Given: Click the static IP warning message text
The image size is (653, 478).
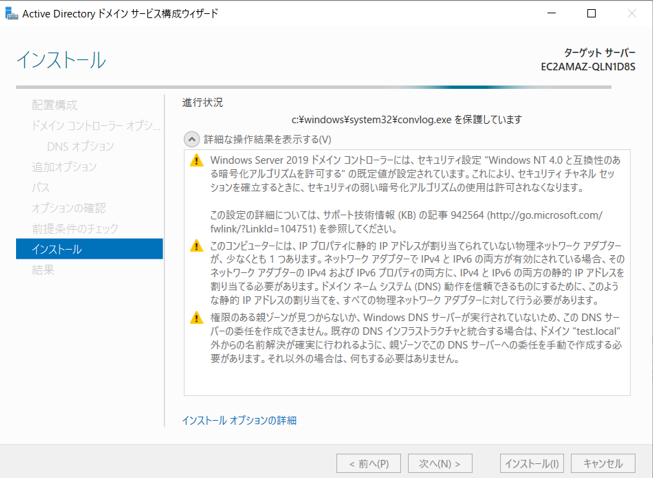Looking at the screenshot, I should (x=416, y=273).
